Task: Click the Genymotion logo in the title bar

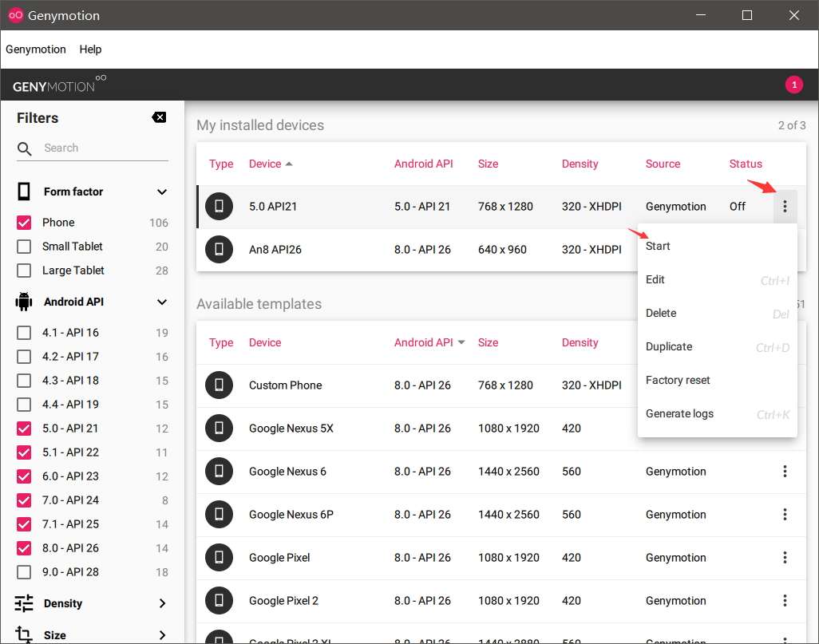Action: tap(16, 15)
